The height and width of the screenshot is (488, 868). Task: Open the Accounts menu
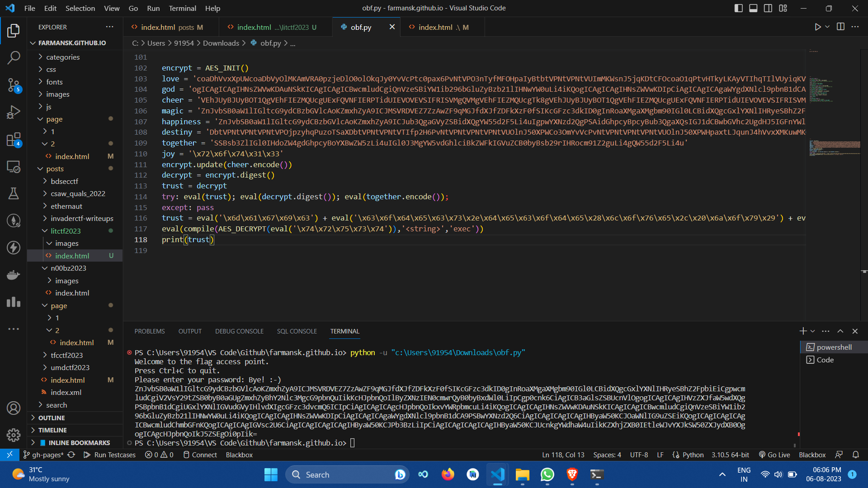coord(14,408)
